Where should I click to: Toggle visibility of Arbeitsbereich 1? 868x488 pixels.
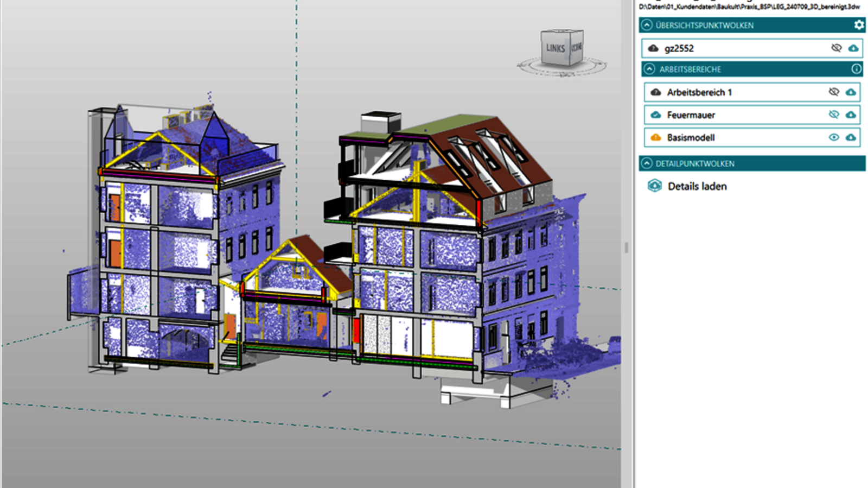point(834,92)
